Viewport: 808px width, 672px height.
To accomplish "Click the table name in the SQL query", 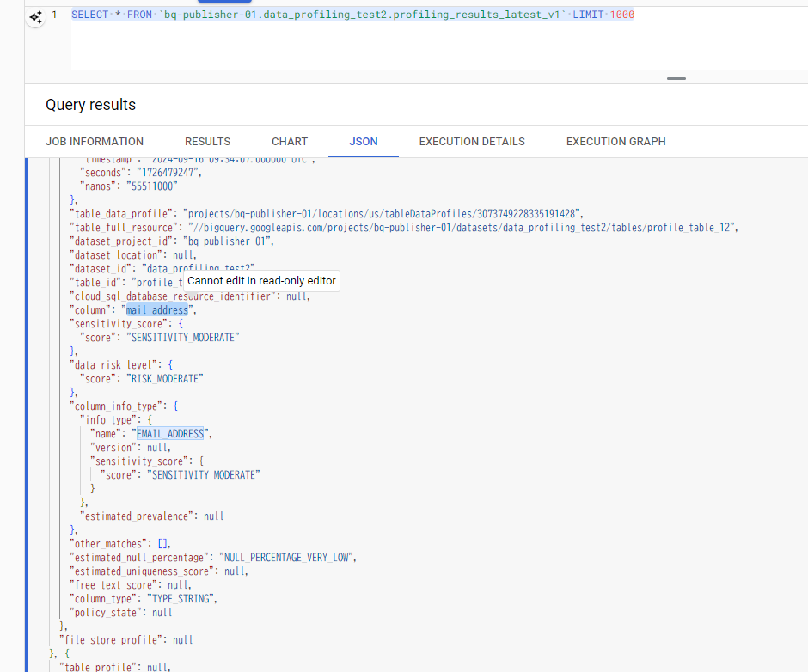I will click(x=362, y=15).
